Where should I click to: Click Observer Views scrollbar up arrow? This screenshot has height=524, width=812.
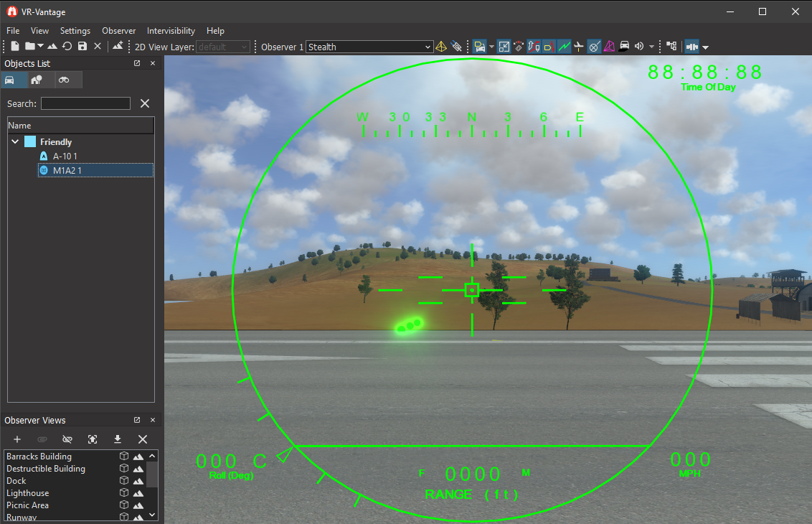click(x=152, y=456)
